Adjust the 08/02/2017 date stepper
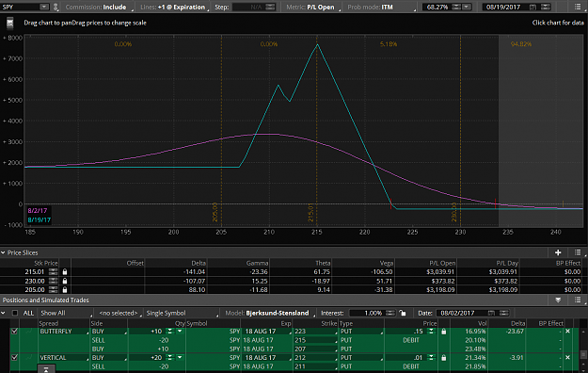The width and height of the screenshot is (588, 373). (503, 313)
